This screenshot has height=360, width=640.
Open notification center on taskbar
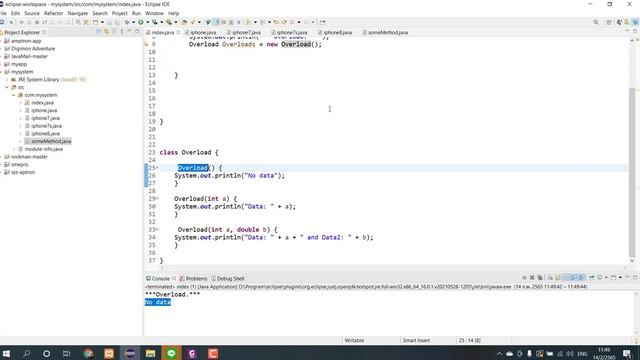(627, 353)
